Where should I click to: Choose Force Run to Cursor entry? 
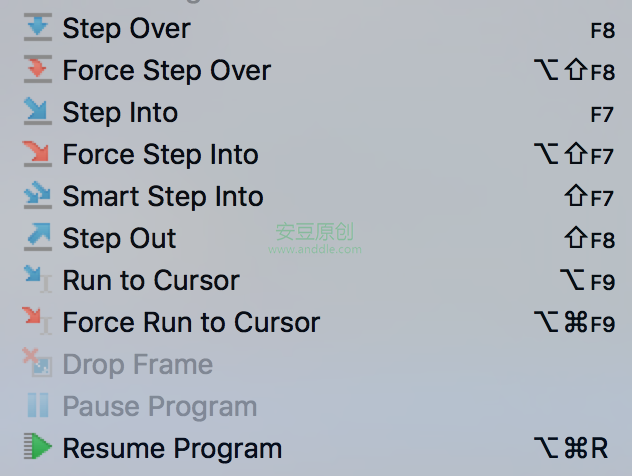191,323
